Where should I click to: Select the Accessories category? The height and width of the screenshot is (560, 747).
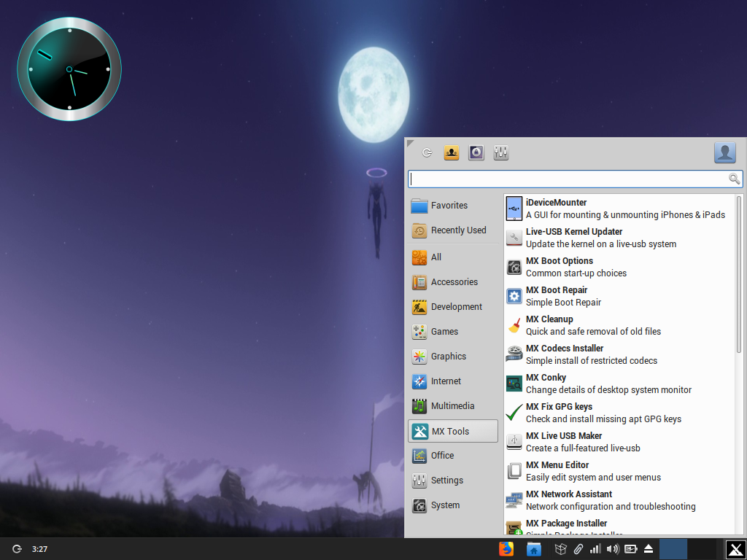pyautogui.click(x=453, y=282)
